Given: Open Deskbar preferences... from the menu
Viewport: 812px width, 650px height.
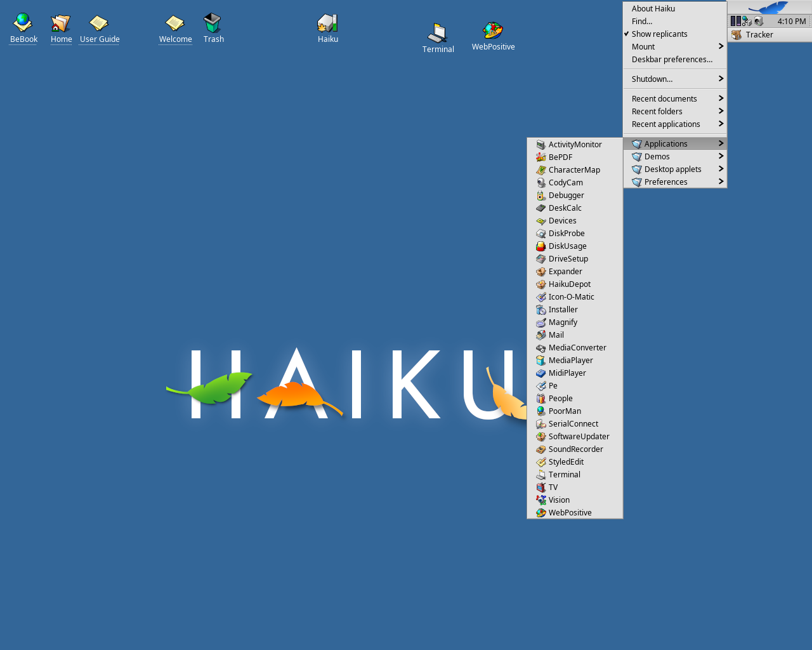Looking at the screenshot, I should [674, 60].
